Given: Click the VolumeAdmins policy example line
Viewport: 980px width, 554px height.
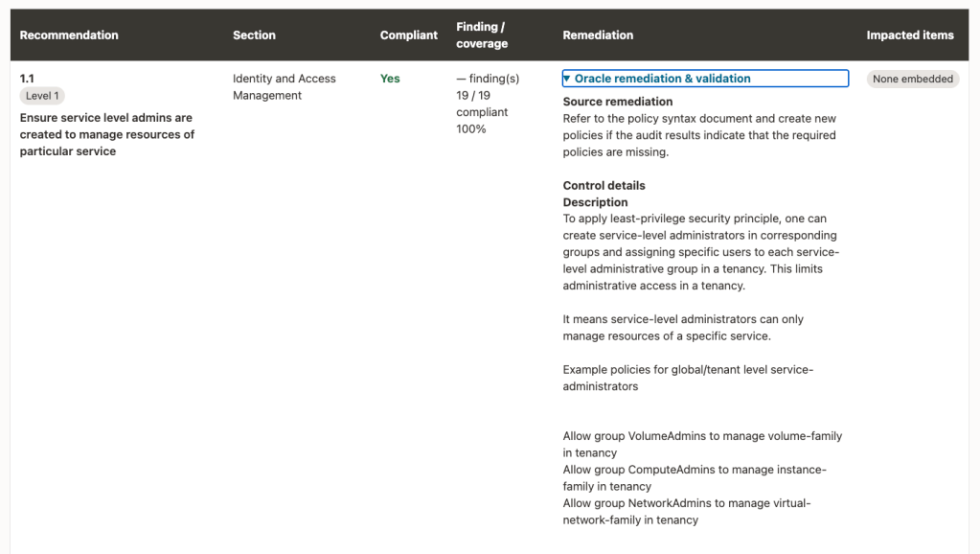Looking at the screenshot, I should pyautogui.click(x=702, y=444).
